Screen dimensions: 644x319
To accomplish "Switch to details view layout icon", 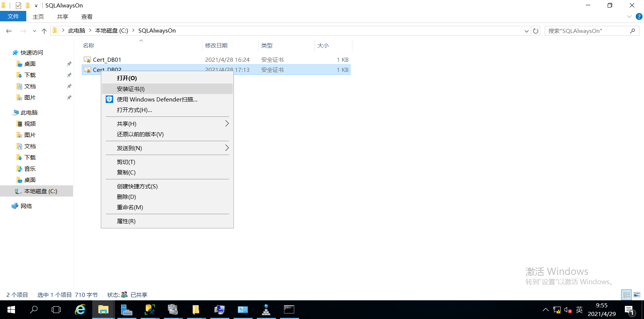I will pyautogui.click(x=626, y=295).
